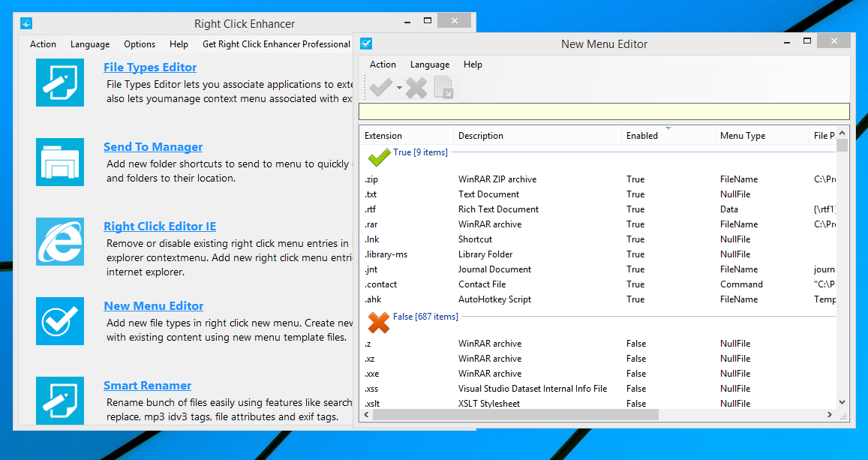Viewport: 868px width, 460px height.
Task: Open the File Types Editor link
Action: click(x=150, y=67)
